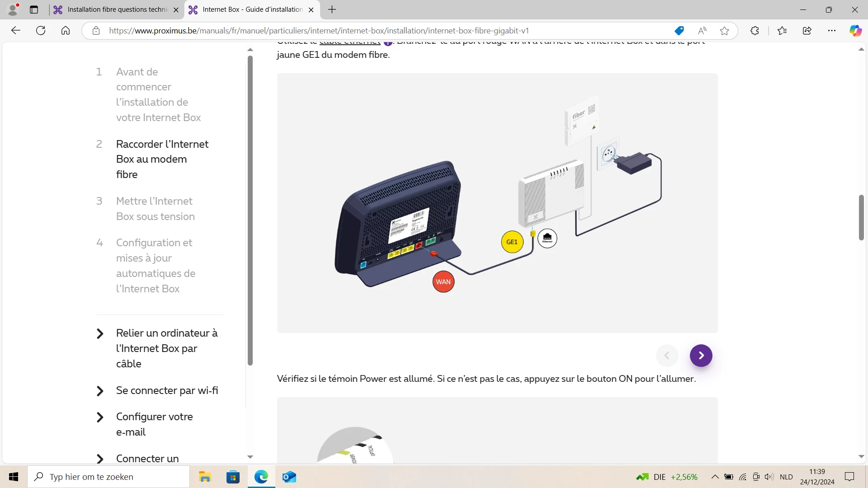The width and height of the screenshot is (868, 488).
Task: Expand 'Se connecter par wi-fi' section
Action: coord(167,390)
